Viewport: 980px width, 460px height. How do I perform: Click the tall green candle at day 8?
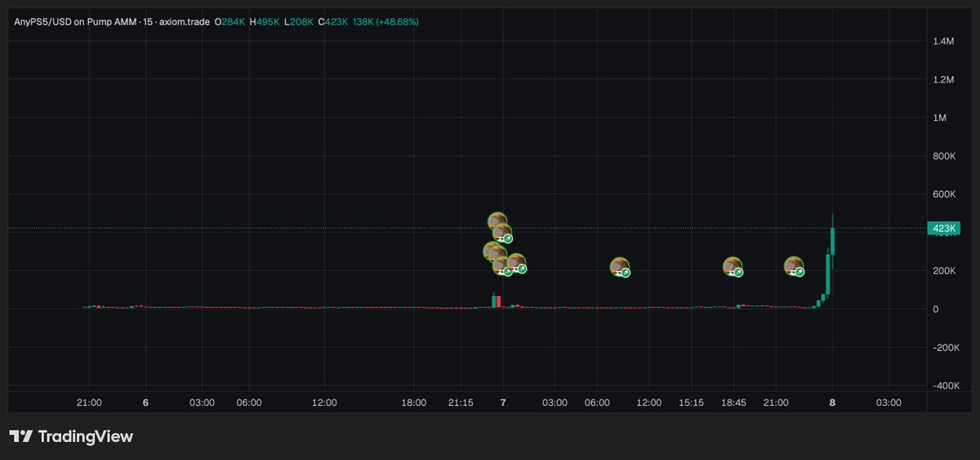click(832, 242)
